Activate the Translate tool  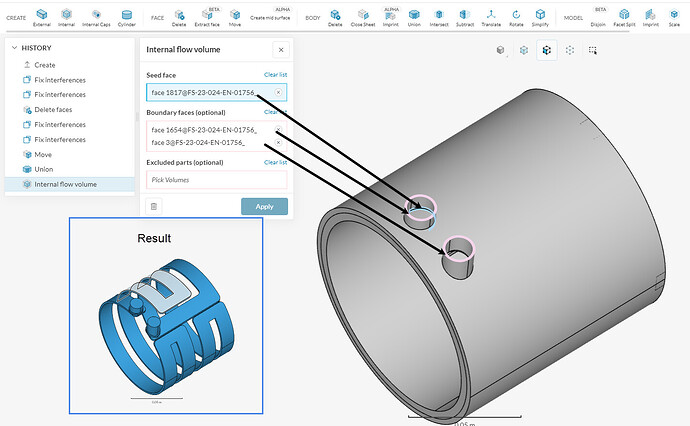point(491,18)
